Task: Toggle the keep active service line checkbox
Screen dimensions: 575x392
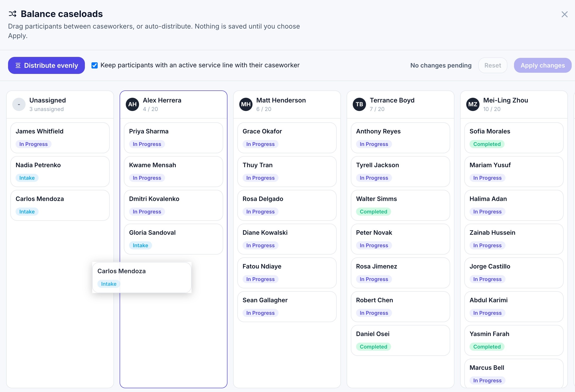Action: pos(95,65)
